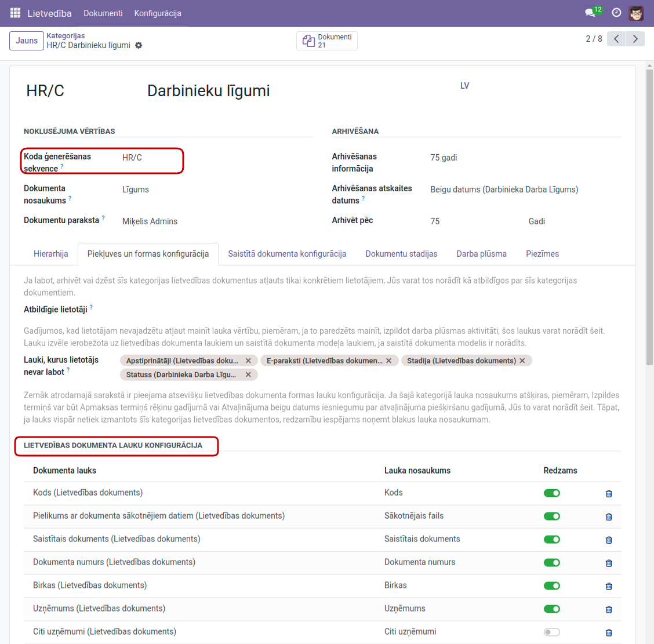This screenshot has width=654, height=644.
Task: Open the activities clock icon
Action: click(616, 13)
